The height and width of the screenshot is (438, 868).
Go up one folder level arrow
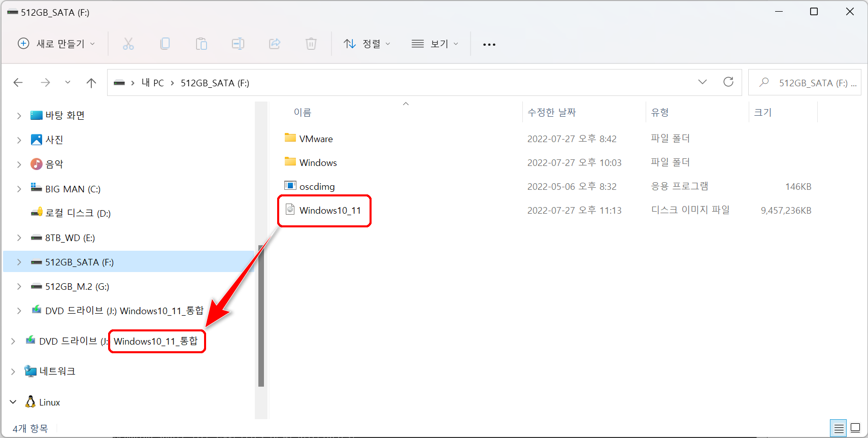91,83
